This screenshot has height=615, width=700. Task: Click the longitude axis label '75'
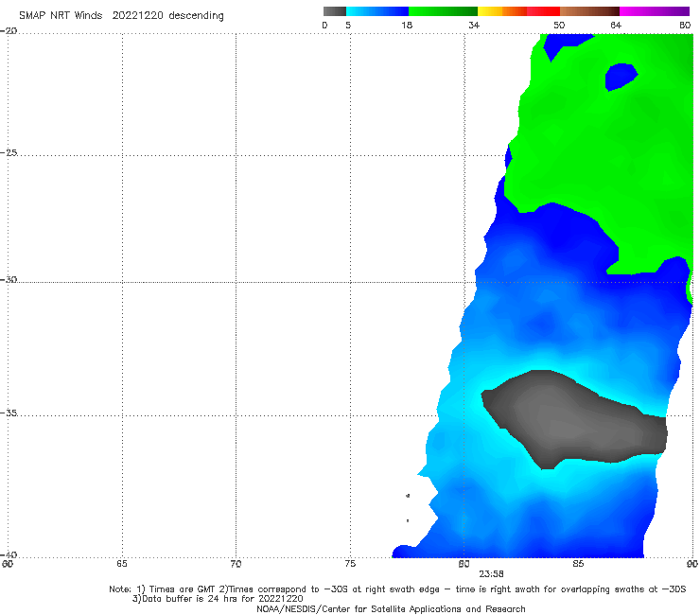click(x=350, y=564)
